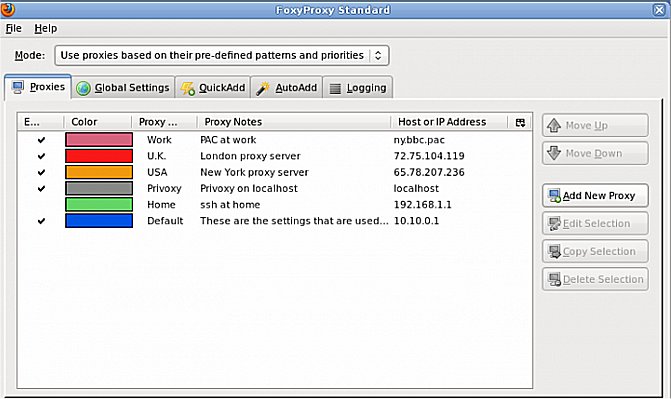Image resolution: width=671 pixels, height=399 pixels.
Task: Select the 'ssh at home' notes cell
Action: (230, 205)
